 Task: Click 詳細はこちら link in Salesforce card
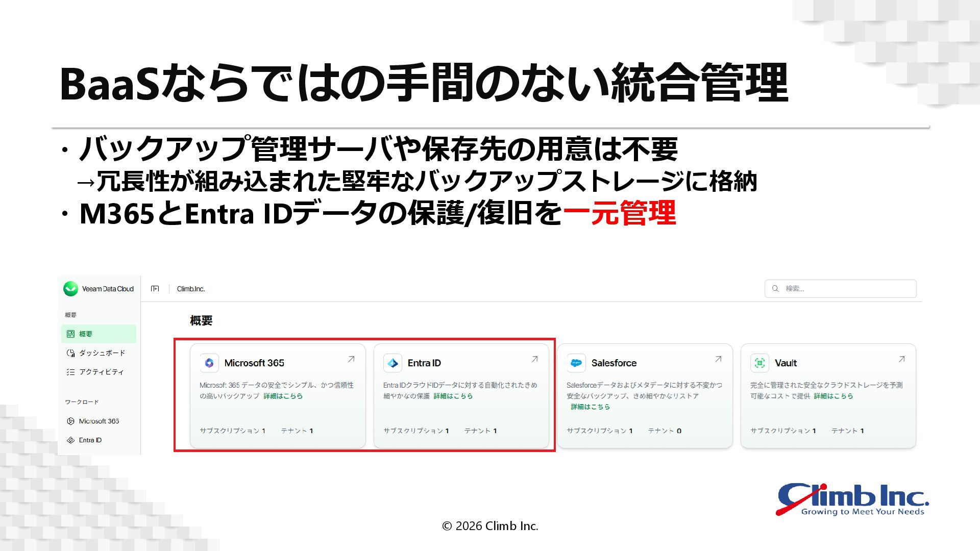[590, 407]
